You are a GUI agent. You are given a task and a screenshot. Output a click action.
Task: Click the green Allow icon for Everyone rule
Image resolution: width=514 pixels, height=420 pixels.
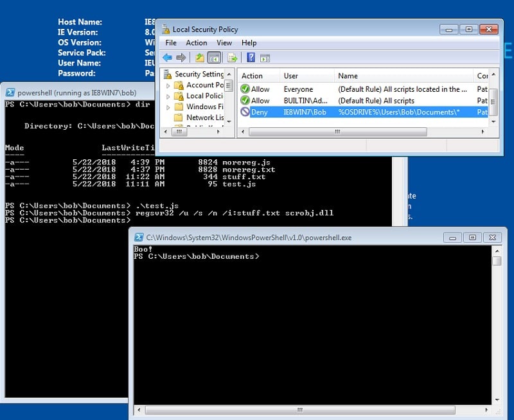245,89
